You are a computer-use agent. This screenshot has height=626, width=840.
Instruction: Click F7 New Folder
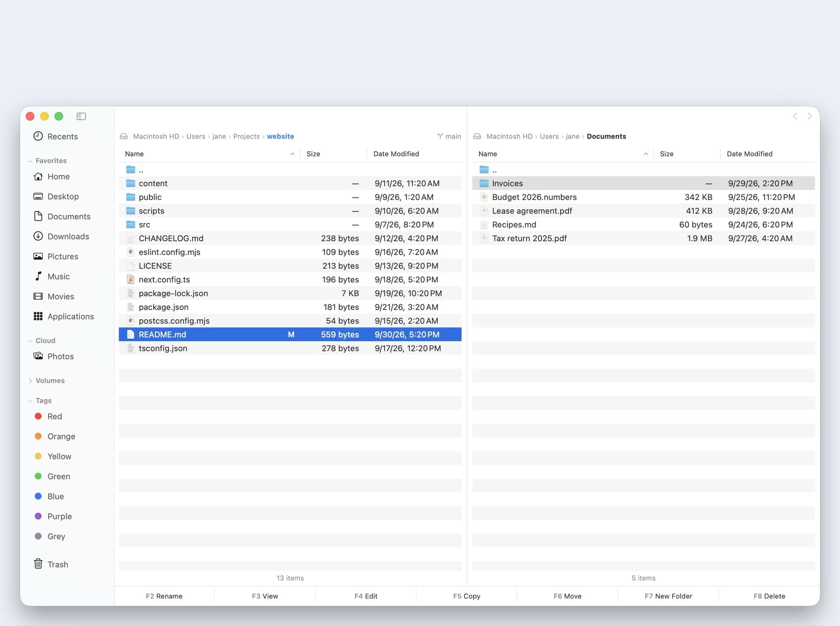(668, 596)
